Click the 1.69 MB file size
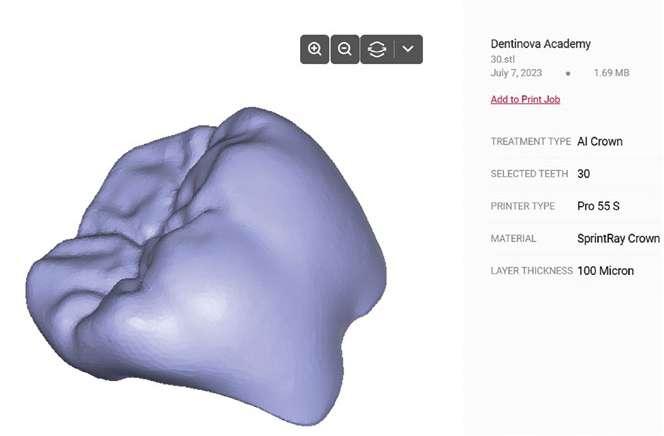The image size is (664, 436). click(x=611, y=73)
